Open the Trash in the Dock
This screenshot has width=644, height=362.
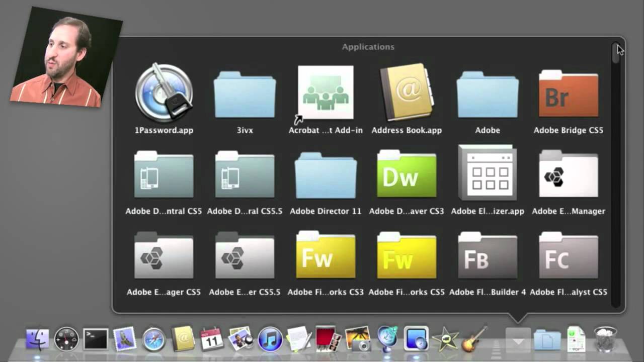(605, 339)
